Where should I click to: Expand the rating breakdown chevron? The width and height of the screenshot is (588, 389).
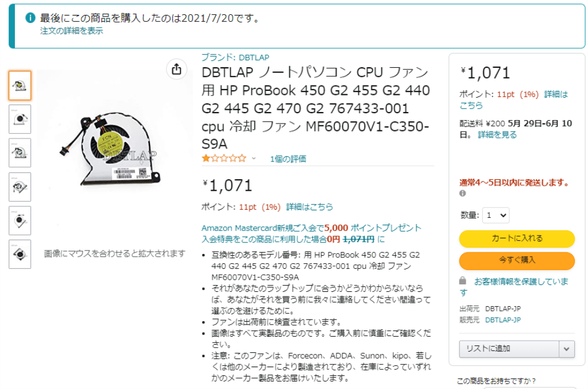tap(254, 159)
